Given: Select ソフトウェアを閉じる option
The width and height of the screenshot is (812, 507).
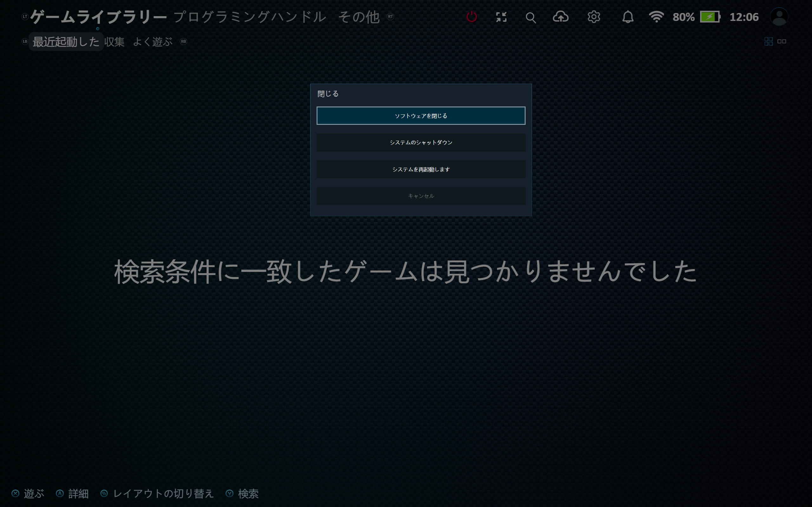Looking at the screenshot, I should click(421, 116).
